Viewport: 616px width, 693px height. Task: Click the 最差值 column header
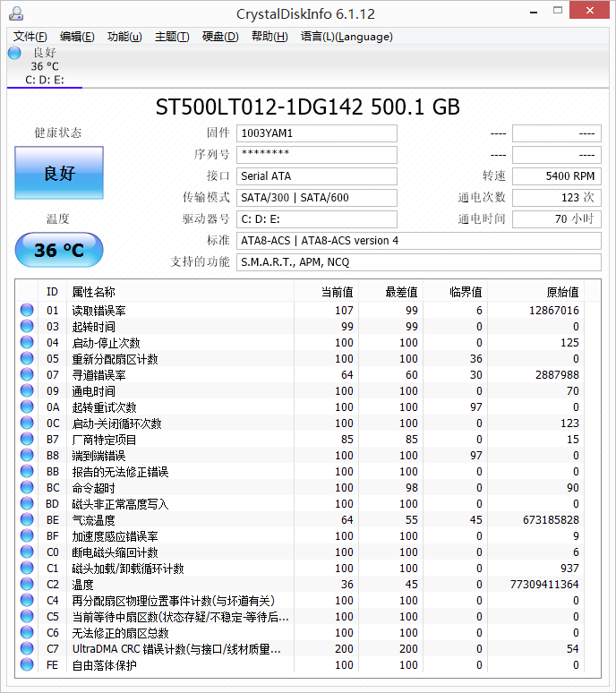[390, 292]
